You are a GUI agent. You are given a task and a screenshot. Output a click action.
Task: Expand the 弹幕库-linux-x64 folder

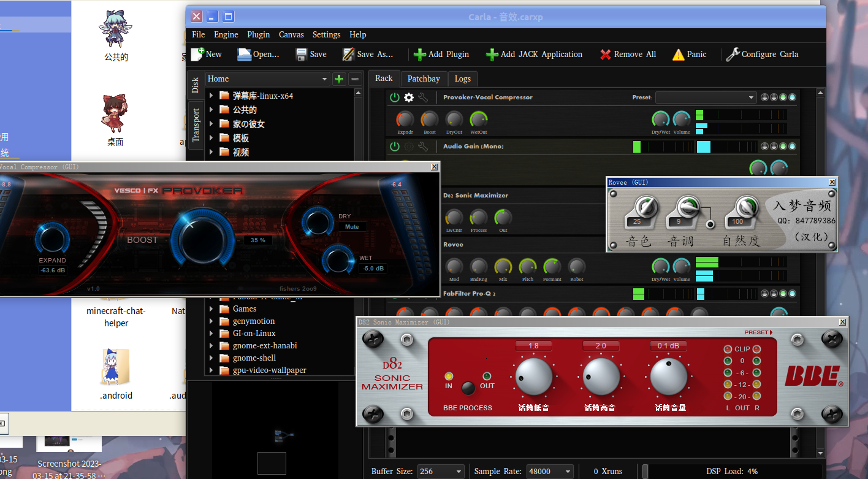pos(211,96)
